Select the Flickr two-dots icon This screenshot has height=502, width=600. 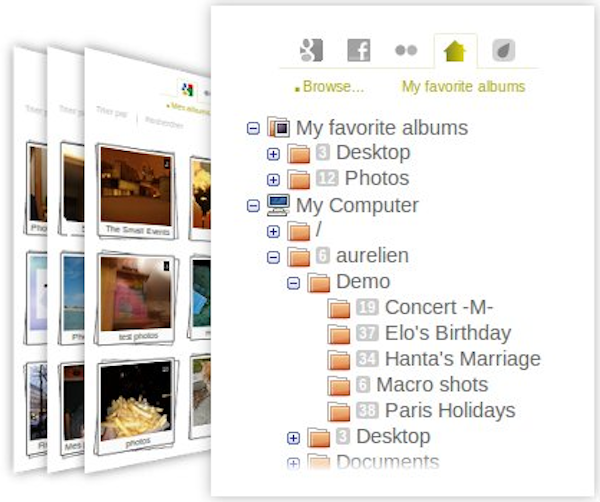[x=406, y=50]
